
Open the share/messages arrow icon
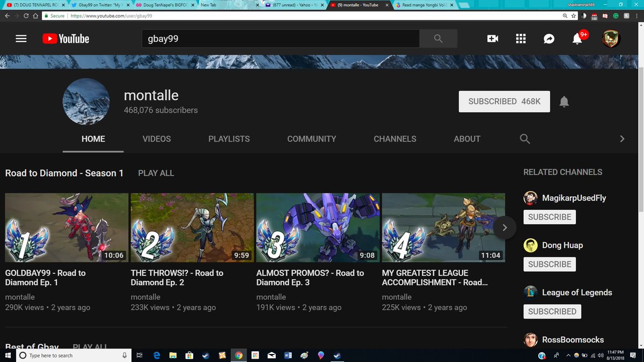coord(548,39)
